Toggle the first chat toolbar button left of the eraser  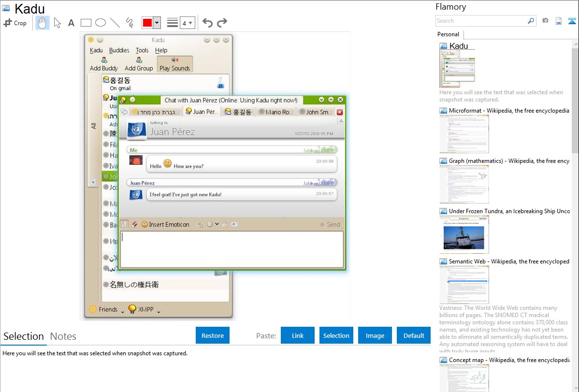(x=124, y=224)
